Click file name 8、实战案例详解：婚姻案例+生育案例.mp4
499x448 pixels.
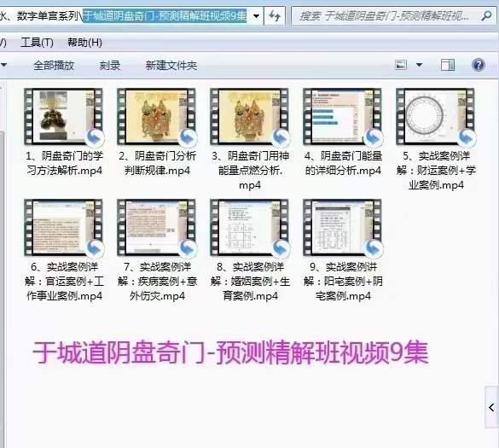click(x=250, y=282)
